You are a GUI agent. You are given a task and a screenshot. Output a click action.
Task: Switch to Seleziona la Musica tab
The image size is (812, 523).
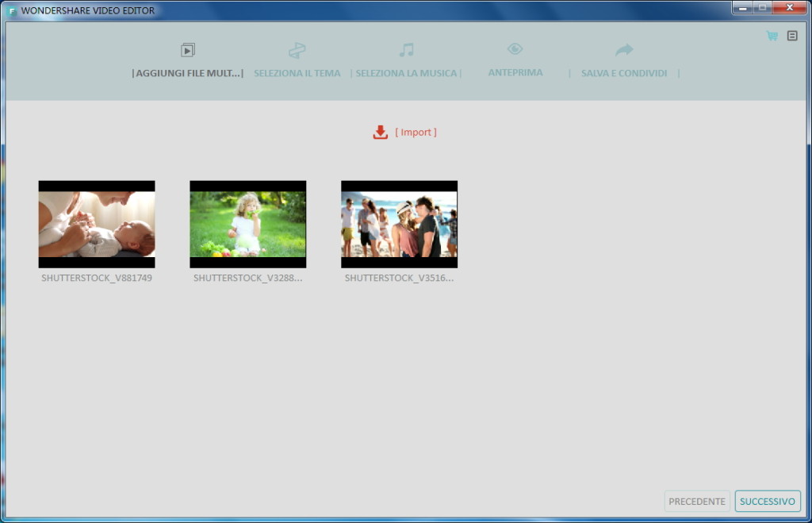coord(407,73)
